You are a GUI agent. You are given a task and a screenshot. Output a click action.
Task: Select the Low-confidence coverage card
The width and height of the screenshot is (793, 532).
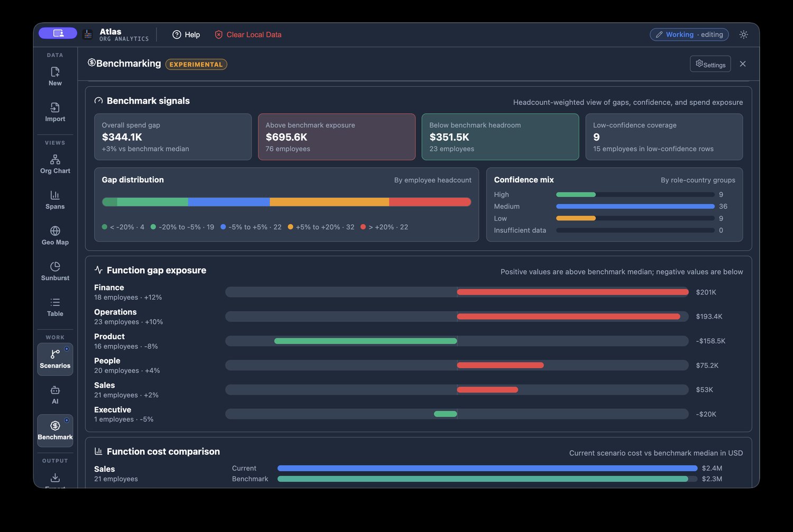tap(664, 137)
